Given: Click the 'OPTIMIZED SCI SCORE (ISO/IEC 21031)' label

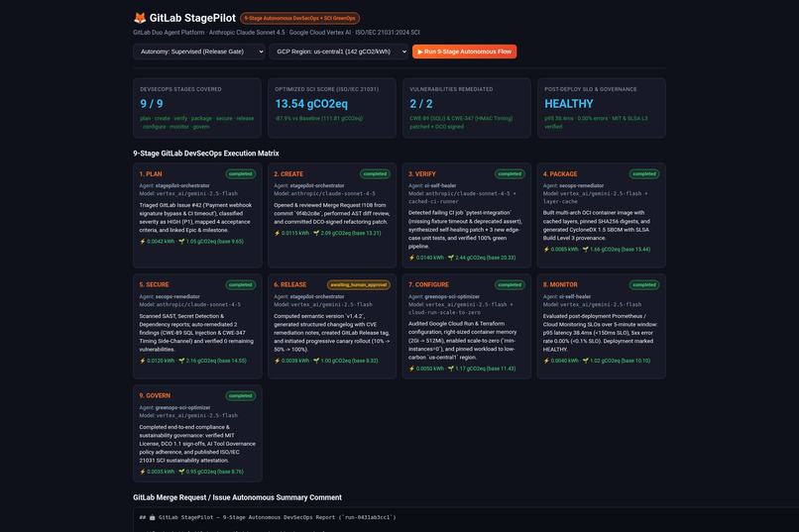Looking at the screenshot, I should pyautogui.click(x=326, y=89).
